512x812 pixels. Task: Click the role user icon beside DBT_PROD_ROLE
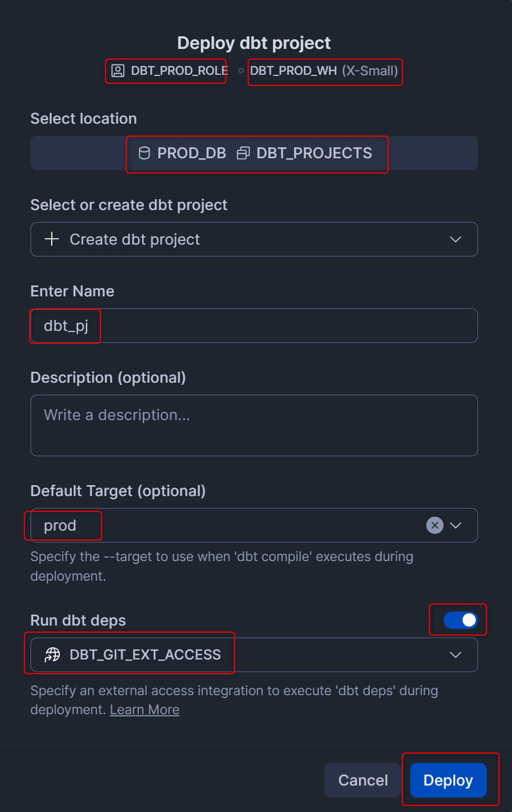tap(118, 71)
